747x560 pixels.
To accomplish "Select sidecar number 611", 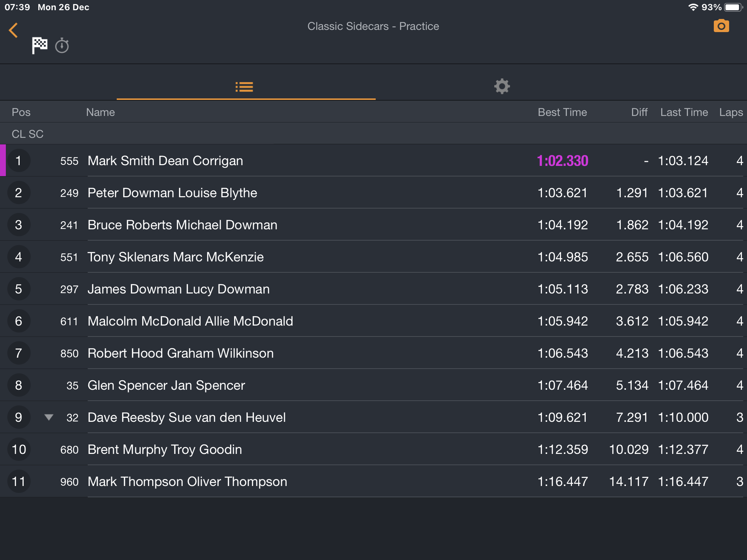I will (69, 322).
